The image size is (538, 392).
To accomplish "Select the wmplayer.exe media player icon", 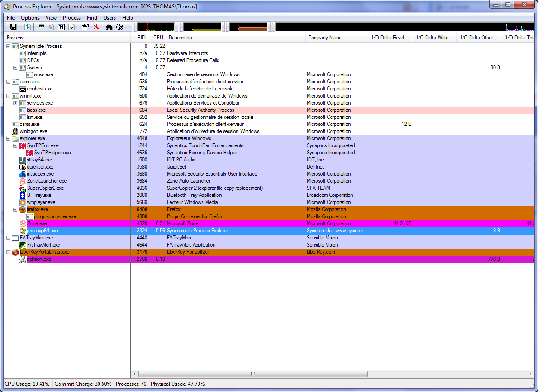I will coord(23,202).
